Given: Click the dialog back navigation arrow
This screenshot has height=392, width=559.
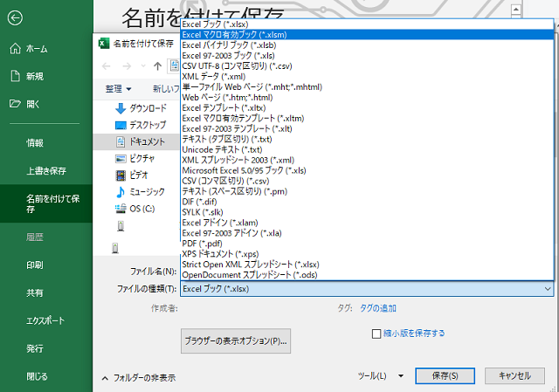Looking at the screenshot, I should click(x=107, y=66).
